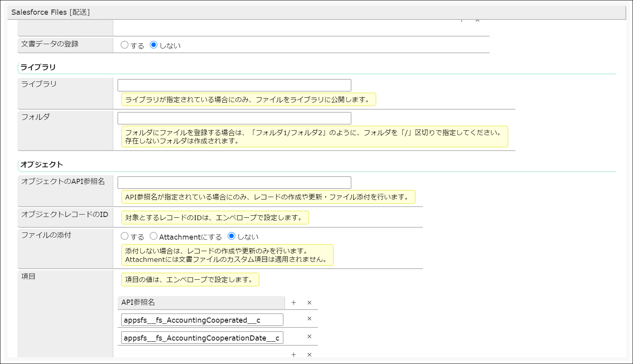Viewport: 633px width, 364px height.
Task: Click the 対象とするレコードのIDは hint text
Action: 215,217
